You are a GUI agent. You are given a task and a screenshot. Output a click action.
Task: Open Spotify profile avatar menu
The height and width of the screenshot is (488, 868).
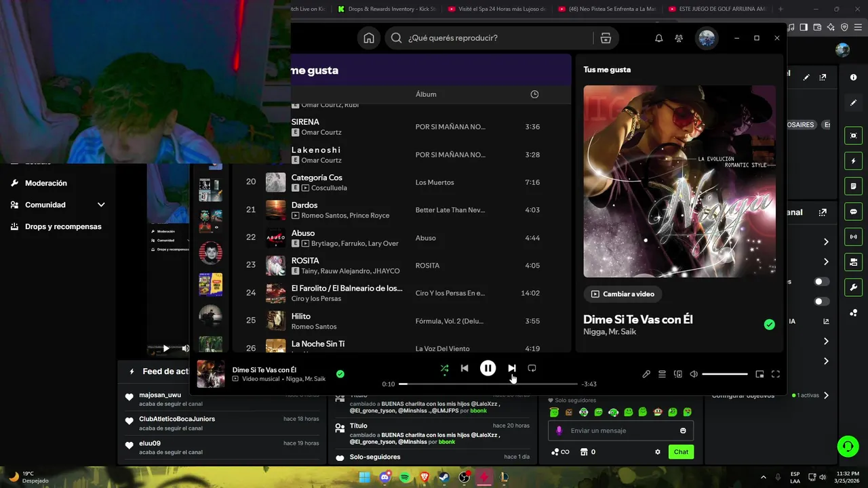(x=707, y=38)
